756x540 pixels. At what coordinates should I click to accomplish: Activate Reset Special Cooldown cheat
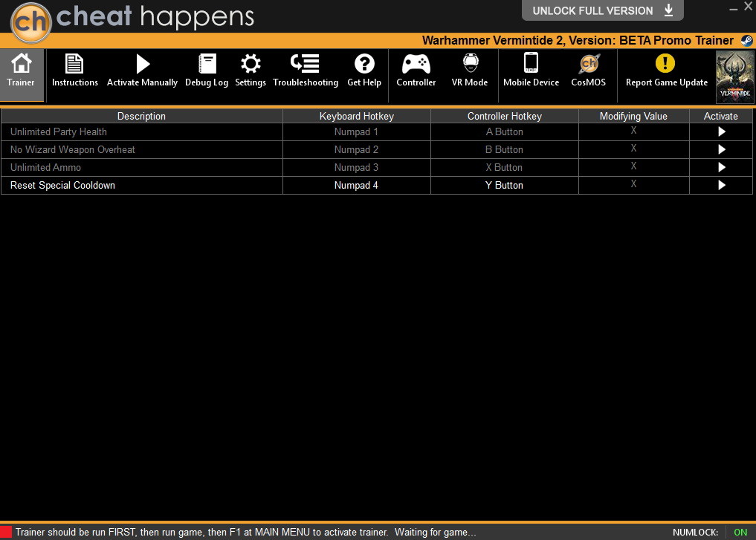(721, 185)
